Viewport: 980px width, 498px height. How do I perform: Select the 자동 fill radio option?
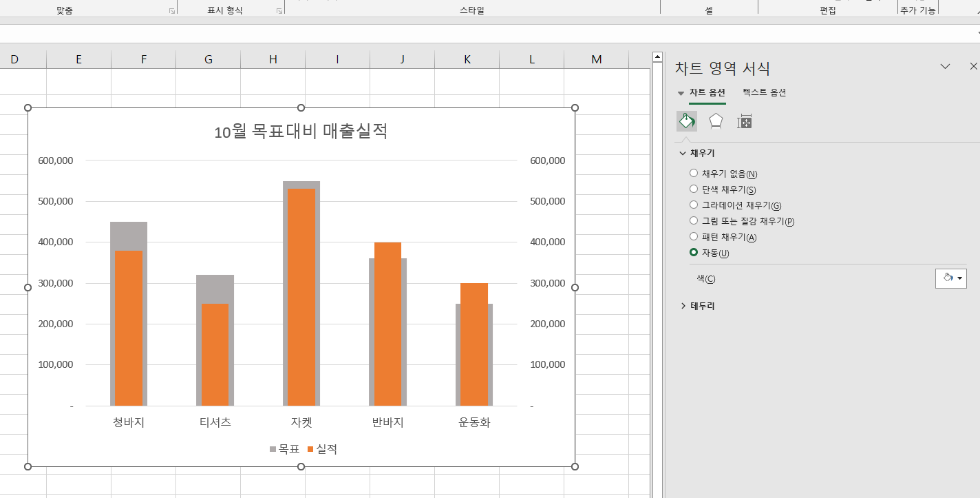694,253
